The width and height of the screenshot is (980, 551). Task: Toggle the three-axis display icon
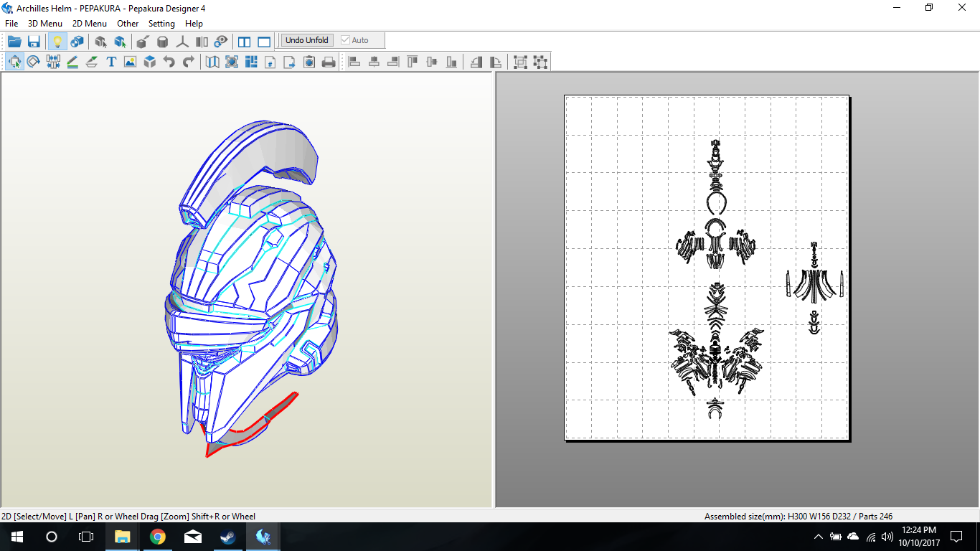point(182,41)
